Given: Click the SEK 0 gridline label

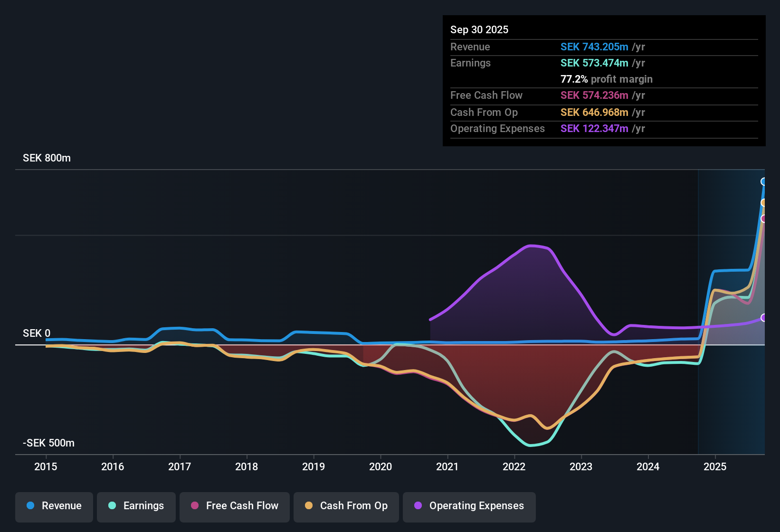Looking at the screenshot, I should [x=36, y=333].
